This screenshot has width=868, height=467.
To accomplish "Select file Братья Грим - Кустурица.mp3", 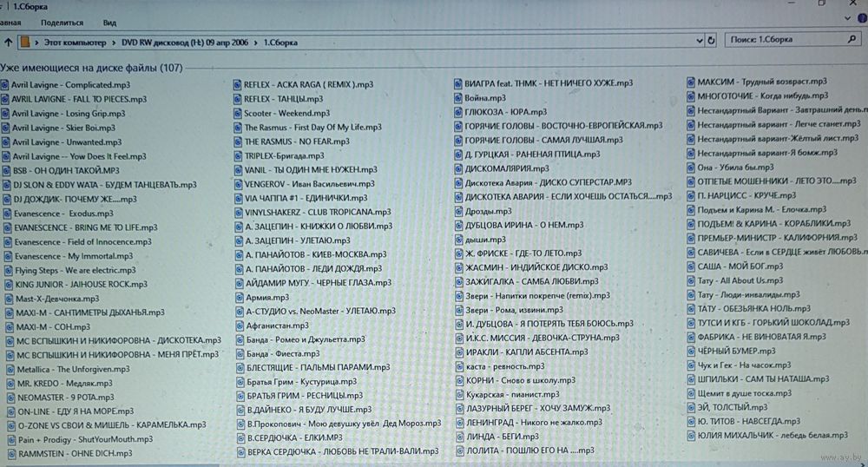I will tap(297, 382).
